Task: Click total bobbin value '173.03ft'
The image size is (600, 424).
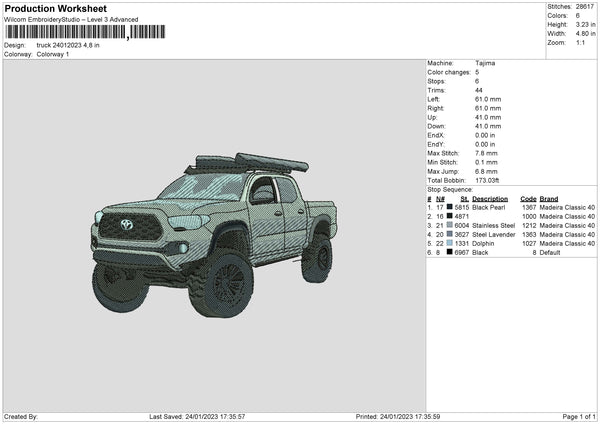Action: (487, 180)
